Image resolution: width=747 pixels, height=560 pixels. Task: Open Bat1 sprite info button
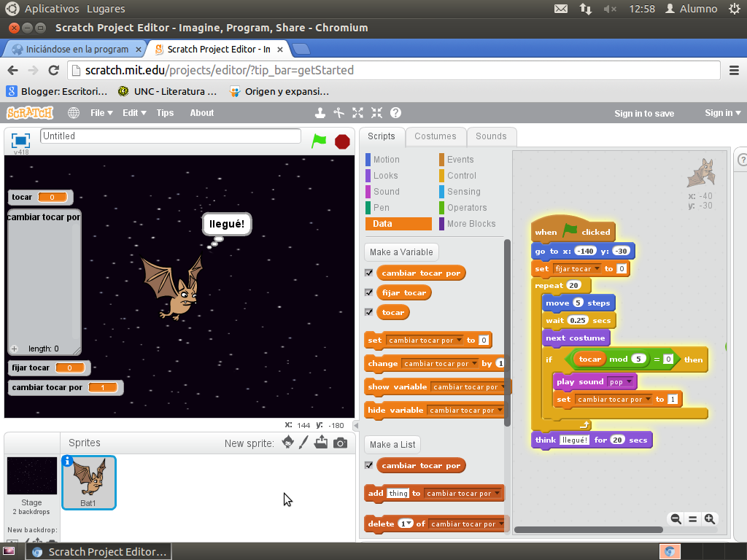[x=68, y=461]
